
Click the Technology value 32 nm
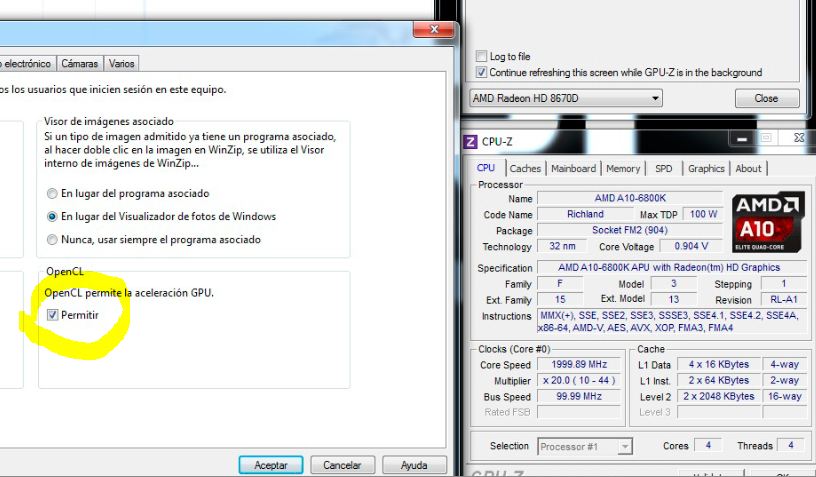tap(563, 246)
